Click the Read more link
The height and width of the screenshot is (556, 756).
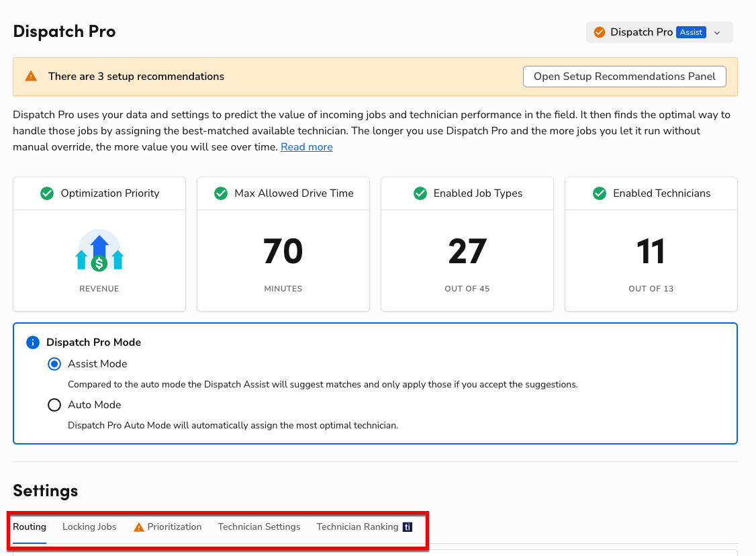coord(306,146)
